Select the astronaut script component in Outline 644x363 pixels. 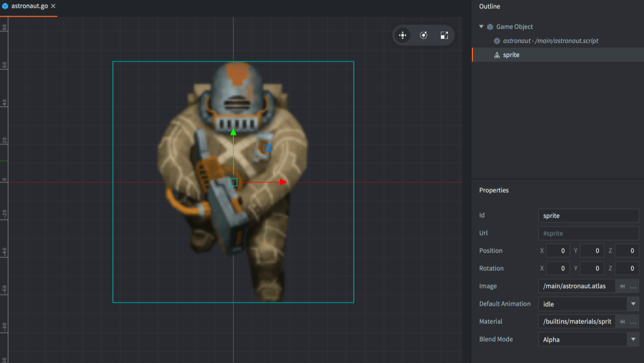pos(551,41)
